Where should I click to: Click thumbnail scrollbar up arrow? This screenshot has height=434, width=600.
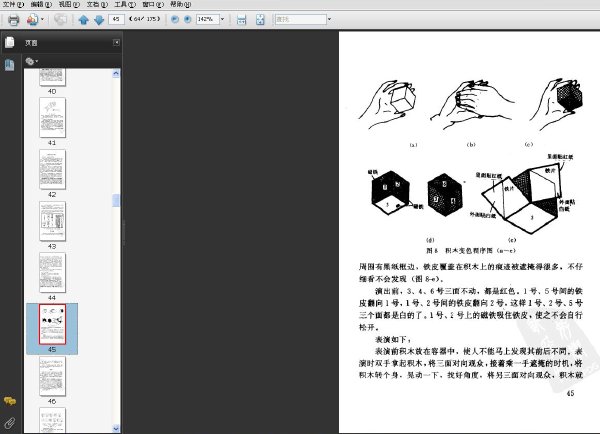(116, 73)
